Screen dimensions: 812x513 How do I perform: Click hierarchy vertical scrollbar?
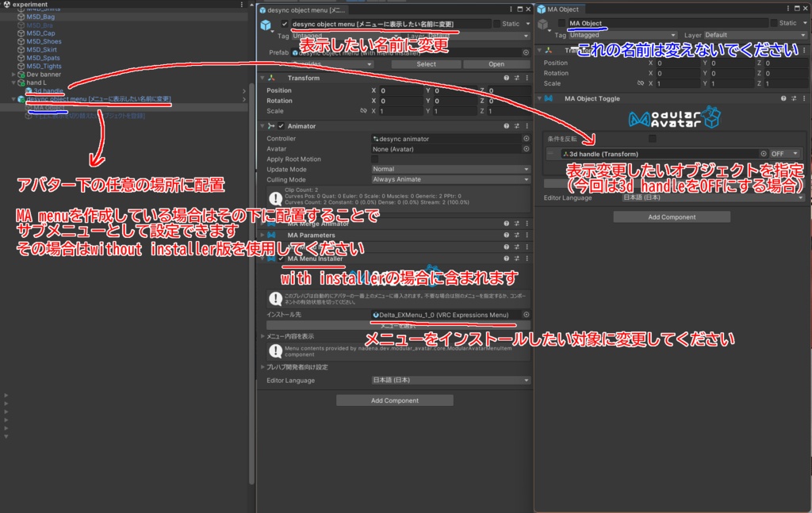(x=251, y=285)
